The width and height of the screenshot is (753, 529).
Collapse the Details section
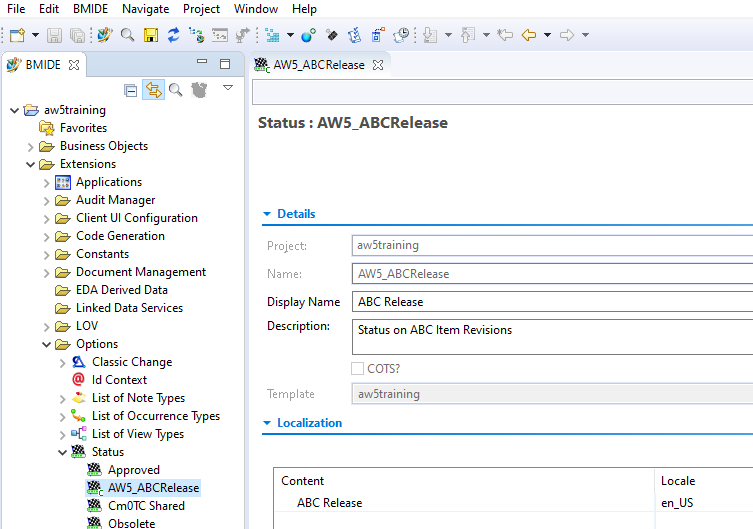click(267, 214)
